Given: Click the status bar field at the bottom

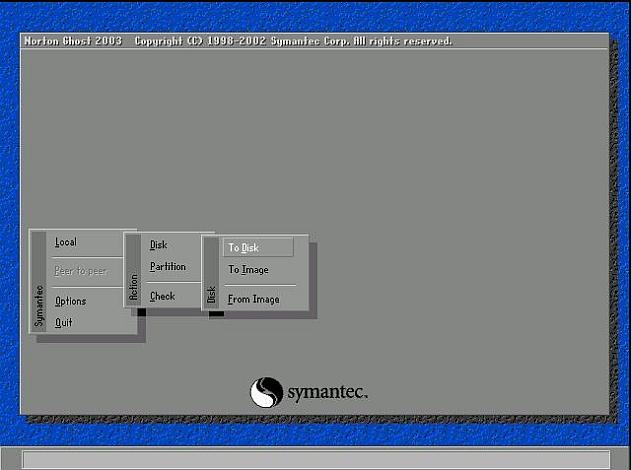Looking at the screenshot, I should point(316,459).
